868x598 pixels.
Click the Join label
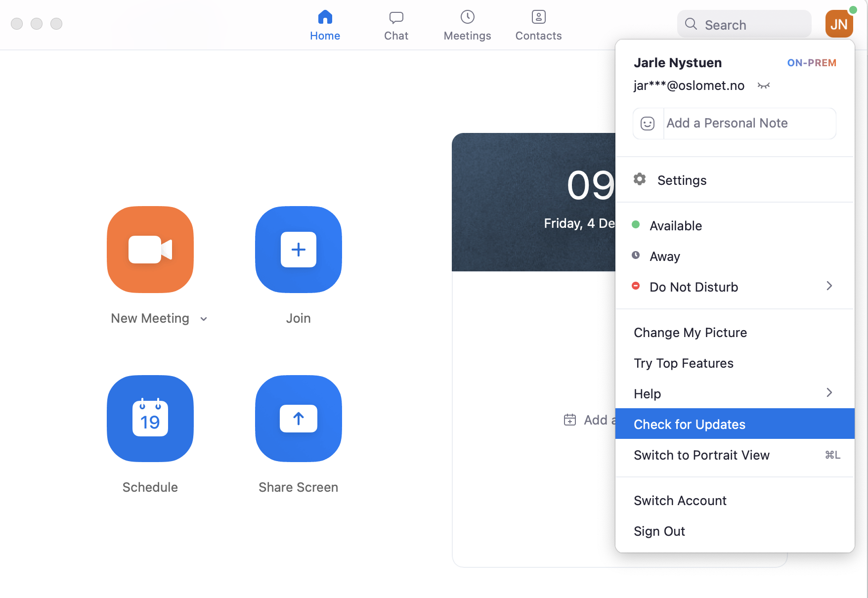click(x=299, y=319)
